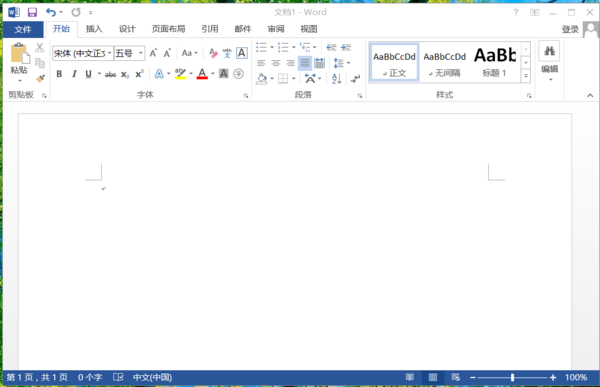Toggle Italic formatting button
This screenshot has width=600, height=387.
click(74, 74)
